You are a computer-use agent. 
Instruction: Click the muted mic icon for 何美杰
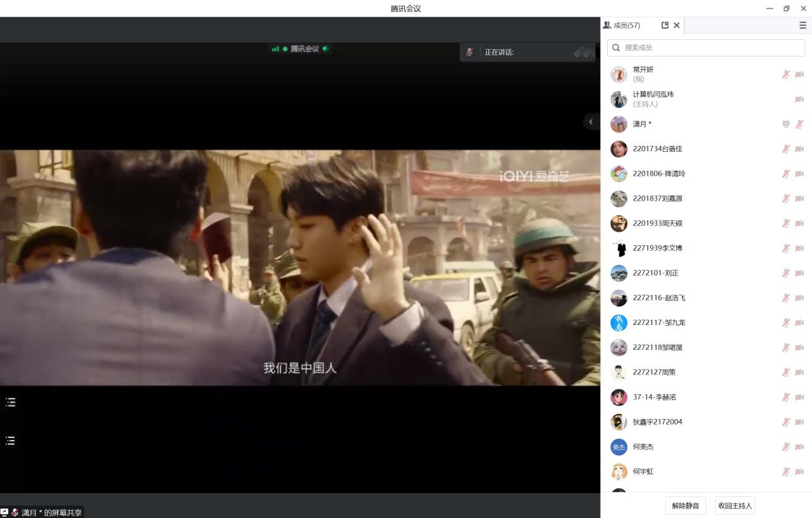tap(786, 447)
